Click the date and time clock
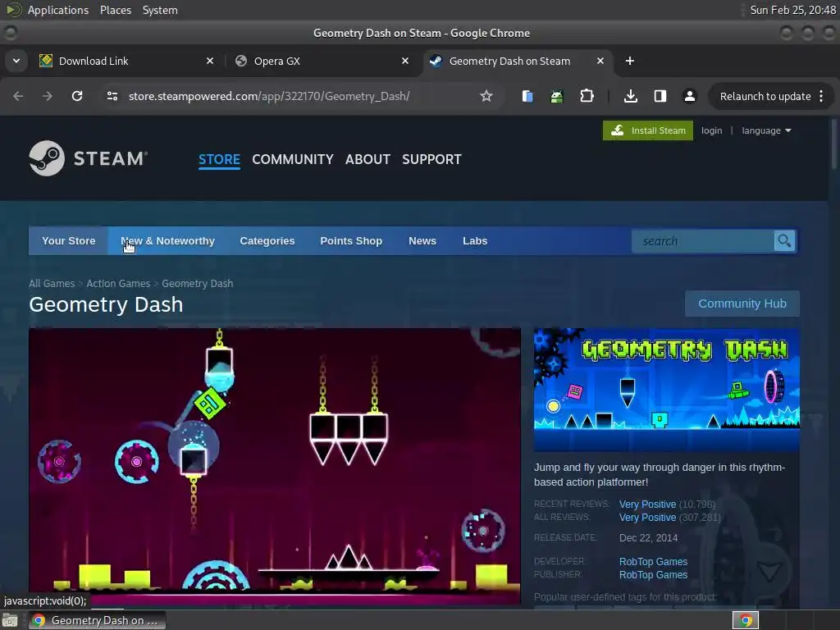The image size is (840, 630). (793, 10)
